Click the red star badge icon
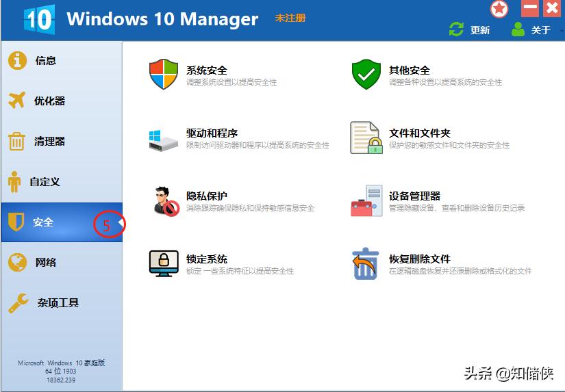565x392 pixels. (499, 9)
